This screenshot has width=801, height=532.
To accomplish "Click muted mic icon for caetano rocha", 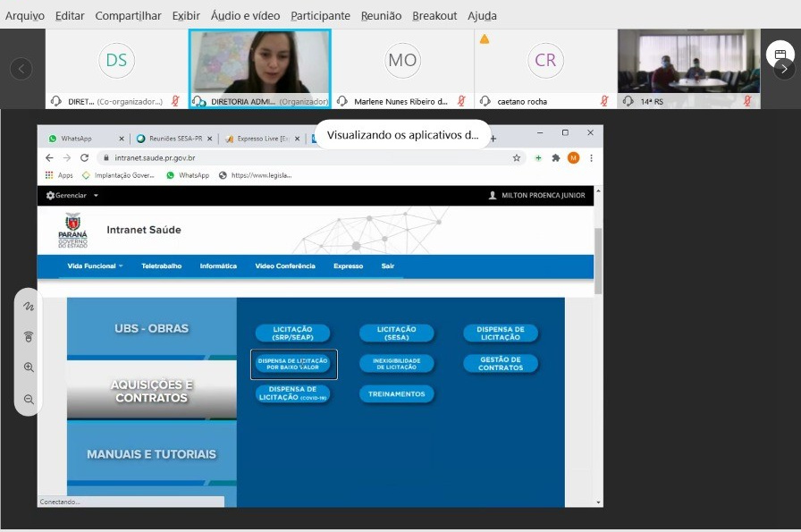I will point(604,101).
